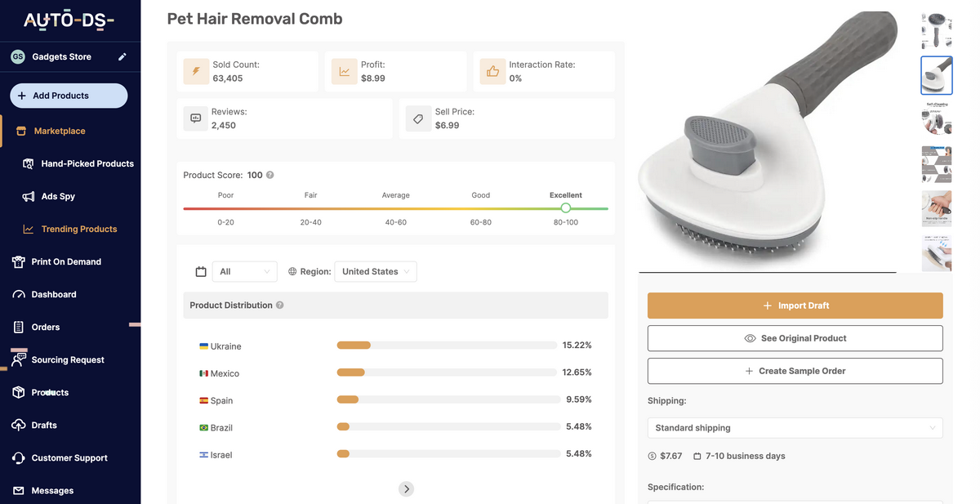This screenshot has height=504, width=980.
Task: Open the Drafts sidebar link
Action: pyautogui.click(x=44, y=425)
